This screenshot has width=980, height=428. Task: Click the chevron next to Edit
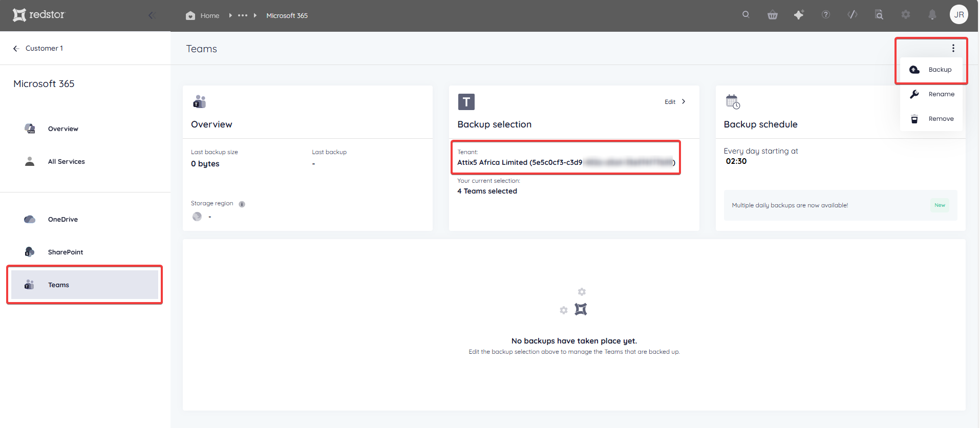tap(684, 101)
